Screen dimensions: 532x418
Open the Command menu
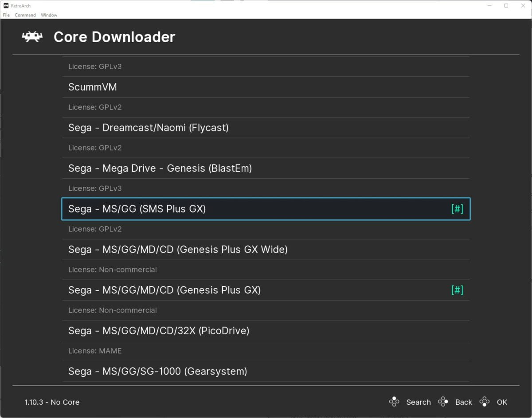tap(25, 15)
